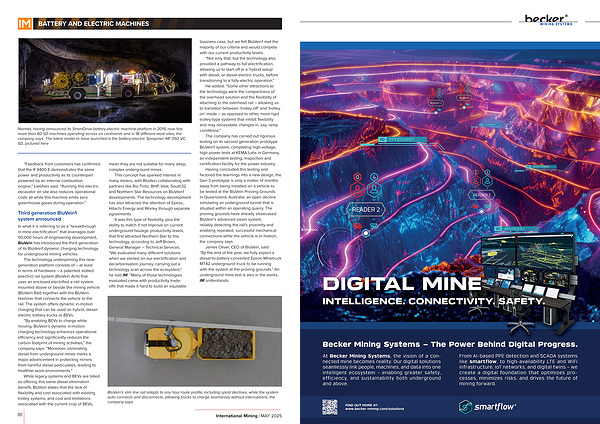Click the bold "BluVein" company name in the article
This screenshot has height=424, width=600.
[25, 243]
